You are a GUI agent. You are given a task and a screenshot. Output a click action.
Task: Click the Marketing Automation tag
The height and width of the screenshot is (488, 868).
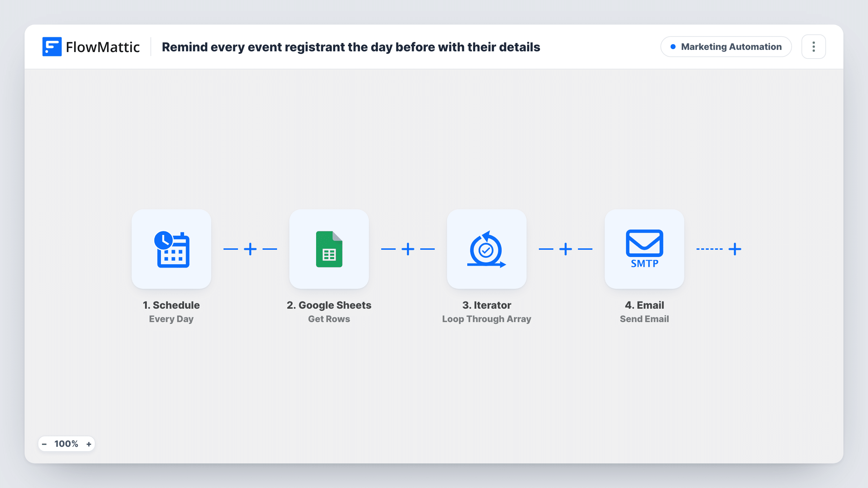point(726,47)
